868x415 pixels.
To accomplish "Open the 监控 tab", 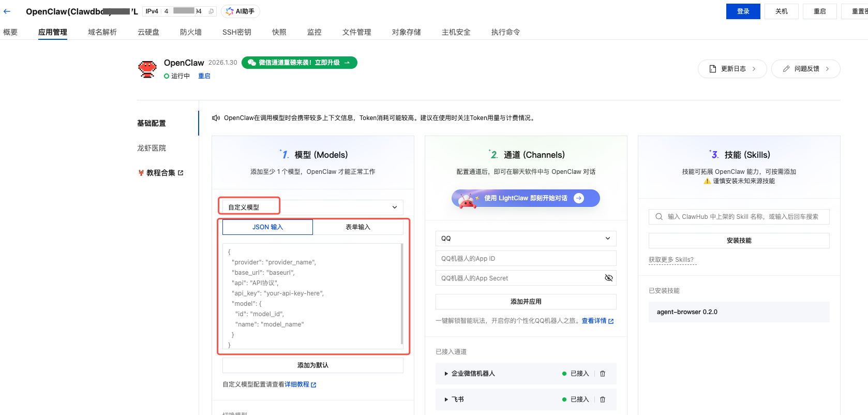I will coord(315,32).
